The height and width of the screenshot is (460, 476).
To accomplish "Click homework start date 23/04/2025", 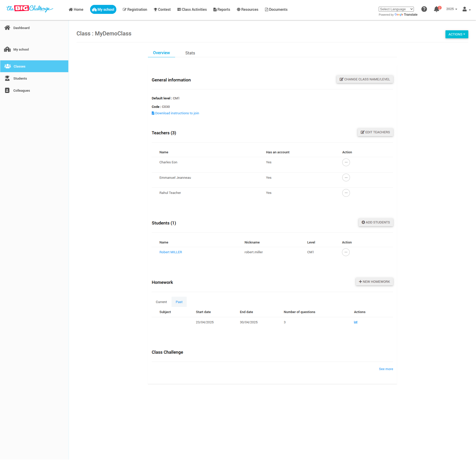I will 205,322.
